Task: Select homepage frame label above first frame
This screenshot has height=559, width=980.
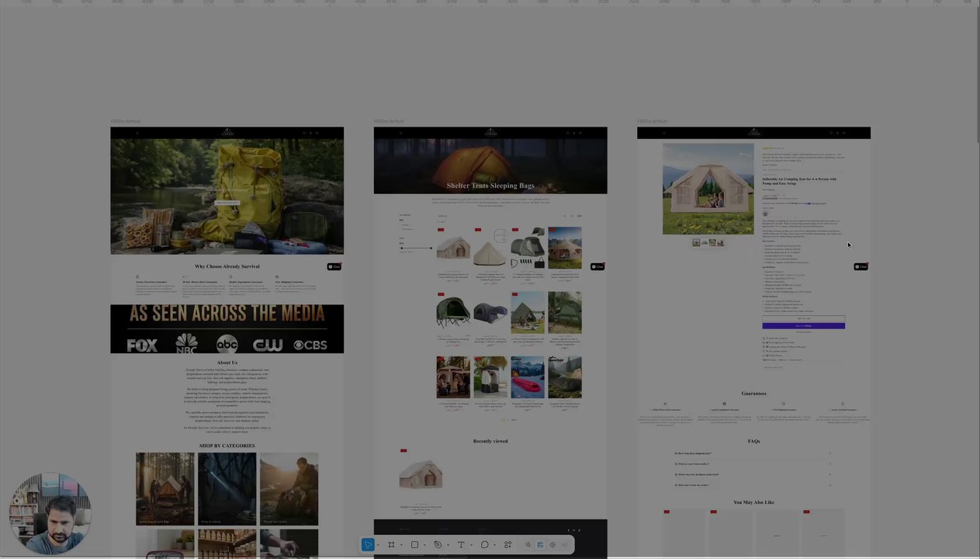Action: 126,121
